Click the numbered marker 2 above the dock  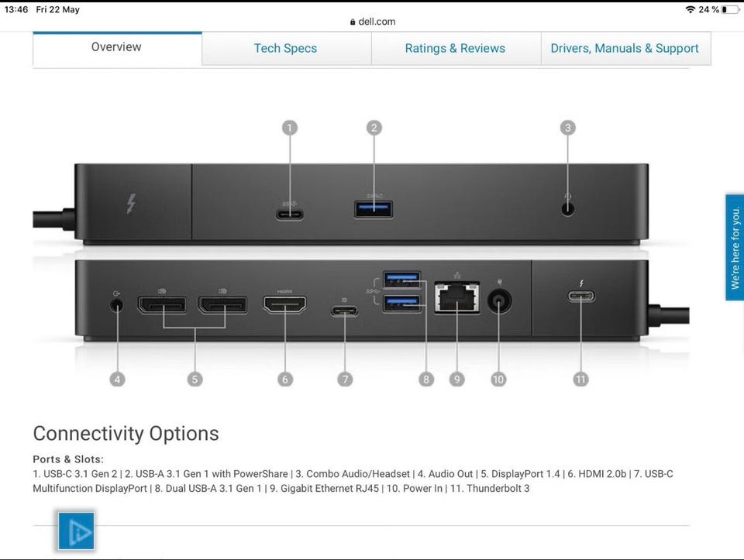point(374,128)
